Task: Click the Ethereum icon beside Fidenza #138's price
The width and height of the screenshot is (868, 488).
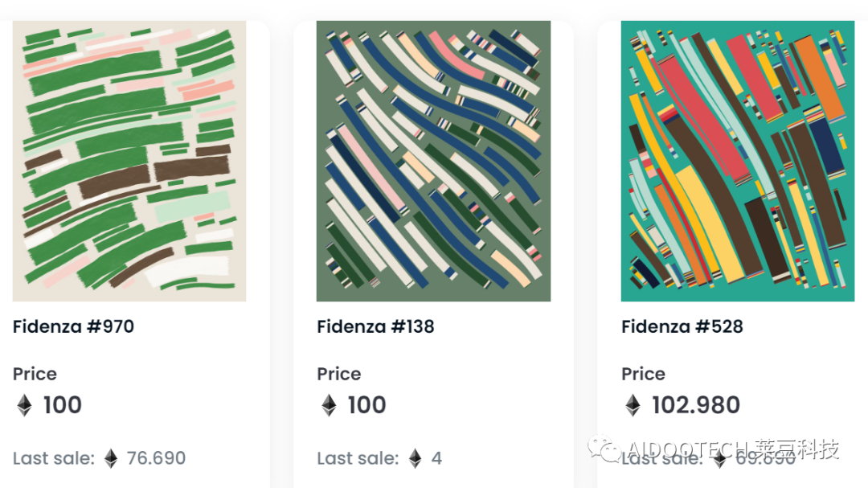Action: (329, 405)
